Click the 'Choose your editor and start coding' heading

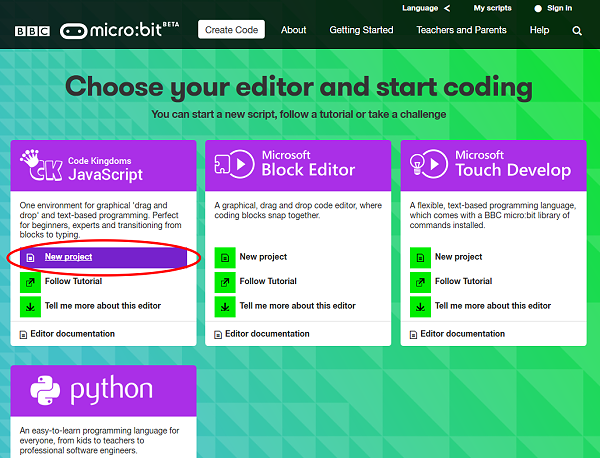(299, 87)
